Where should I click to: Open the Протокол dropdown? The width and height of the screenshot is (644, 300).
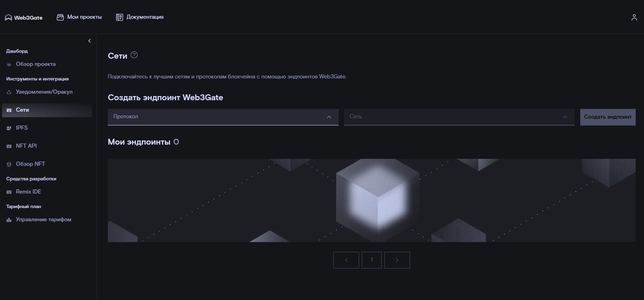point(223,117)
